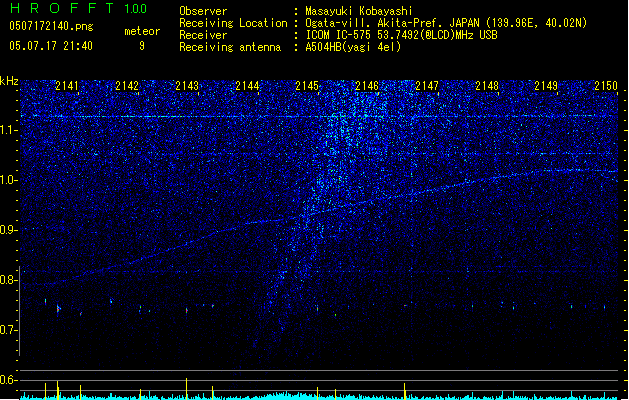Click the ICOM IC-575 53.7492 MHz text
Viewport: 629px width, 400px height.
401,35
